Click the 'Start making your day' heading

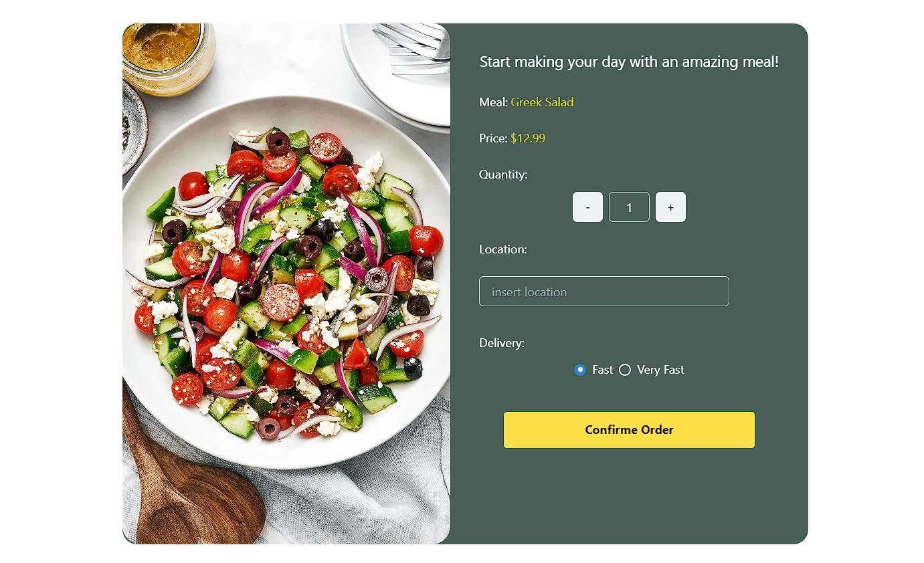629,62
